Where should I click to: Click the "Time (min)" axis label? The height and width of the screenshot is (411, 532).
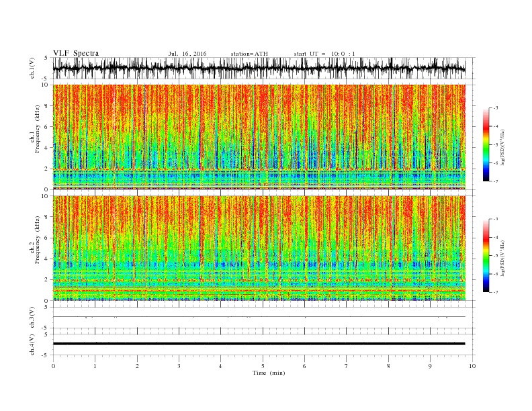pos(269,373)
